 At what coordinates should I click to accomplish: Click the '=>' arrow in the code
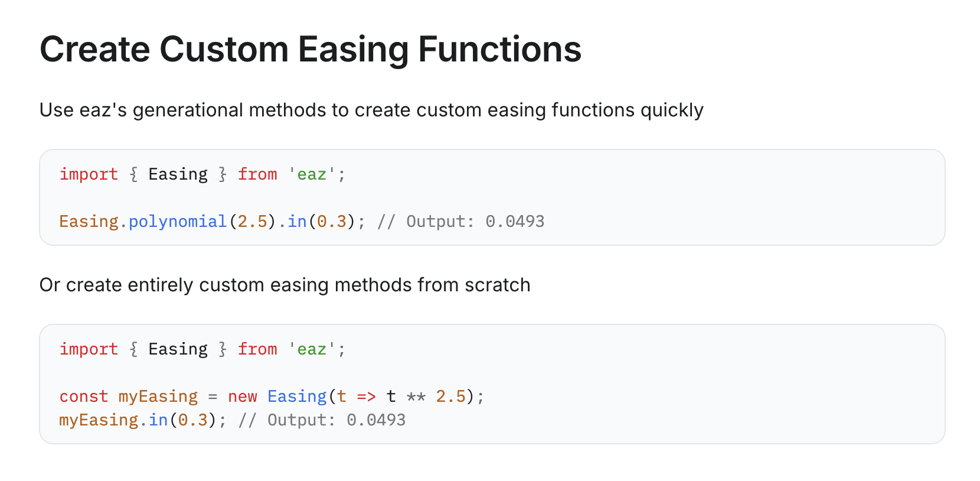pyautogui.click(x=366, y=396)
